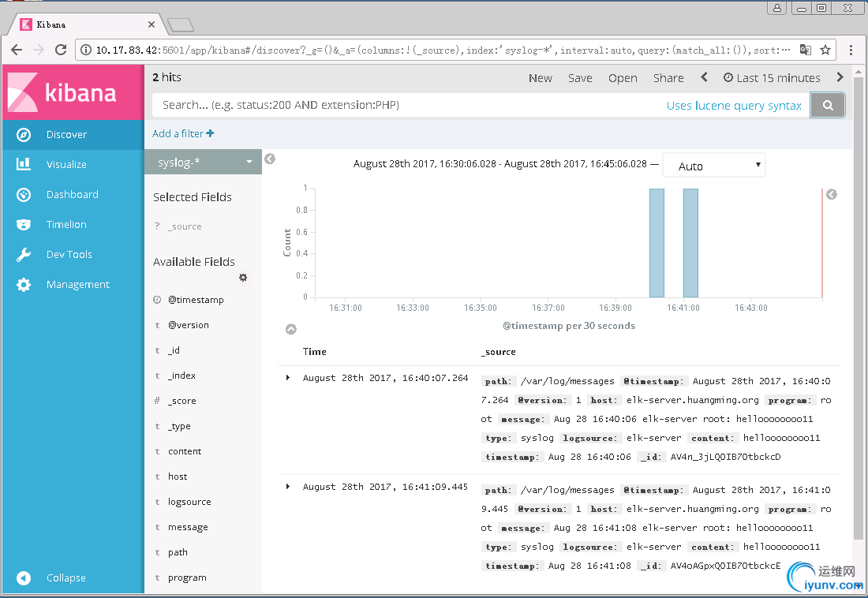Open the syslog-* index pattern dropdown
Screen dimensions: 868x598
203,162
